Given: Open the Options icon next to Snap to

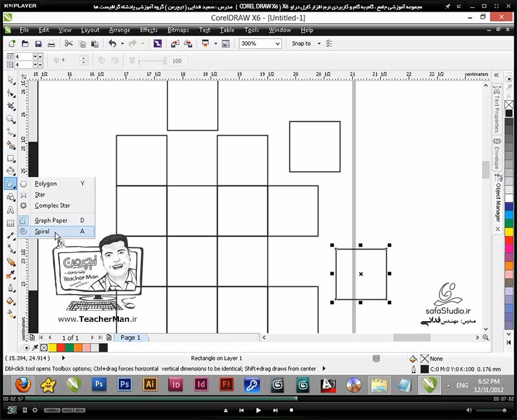Looking at the screenshot, I should [x=329, y=43].
